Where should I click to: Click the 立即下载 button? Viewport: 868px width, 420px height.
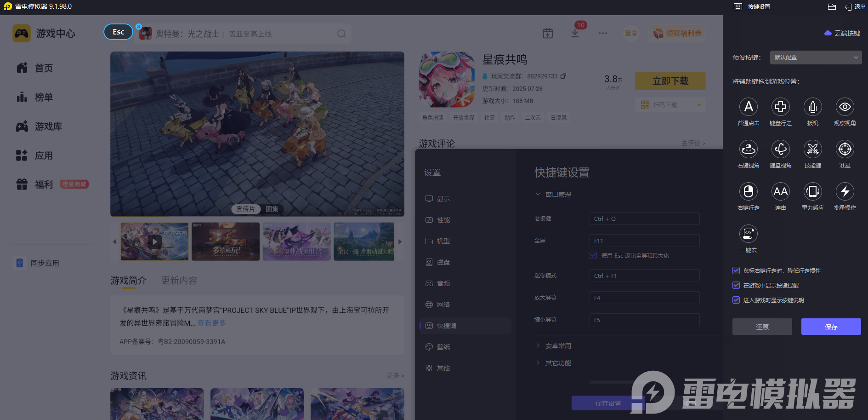(670, 81)
